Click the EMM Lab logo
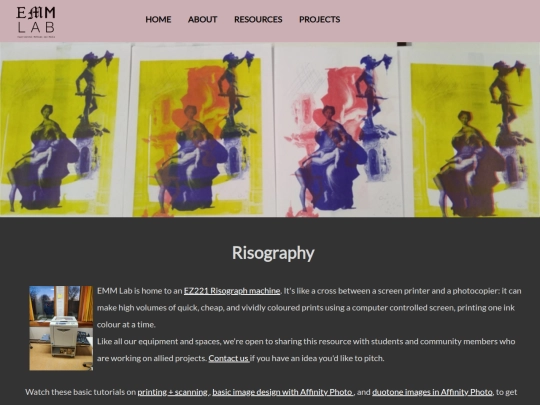Screen dimensions: 540x405 pos(36,22)
